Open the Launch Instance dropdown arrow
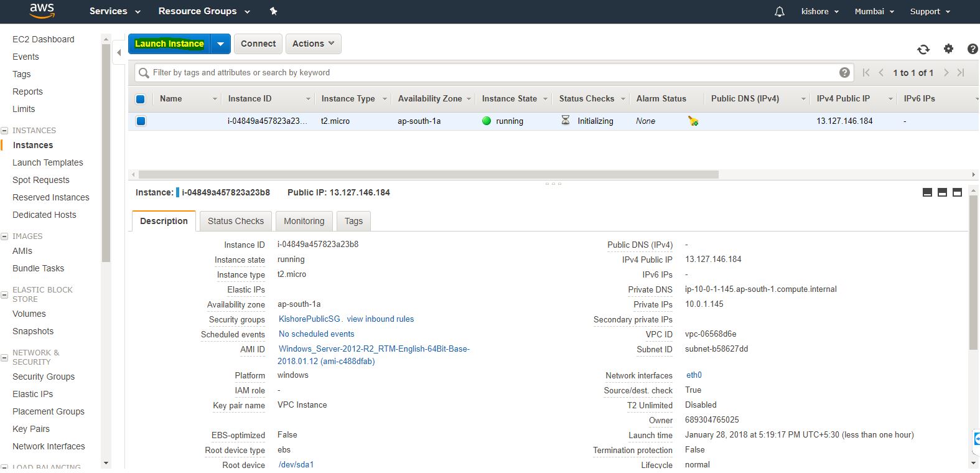The width and height of the screenshot is (980, 473). (220, 44)
